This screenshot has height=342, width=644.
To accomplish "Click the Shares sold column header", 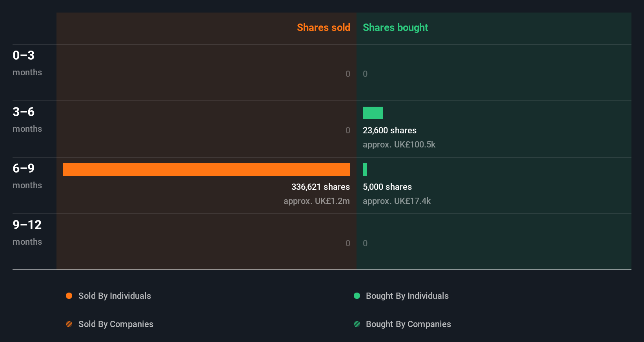I will click(x=324, y=27).
